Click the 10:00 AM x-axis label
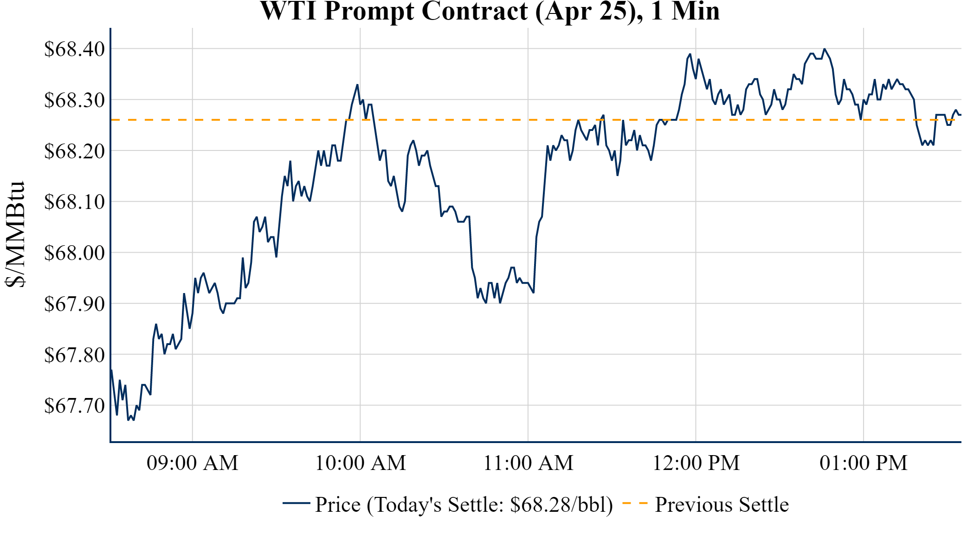Image resolution: width=980 pixels, height=535 pixels. click(x=361, y=463)
